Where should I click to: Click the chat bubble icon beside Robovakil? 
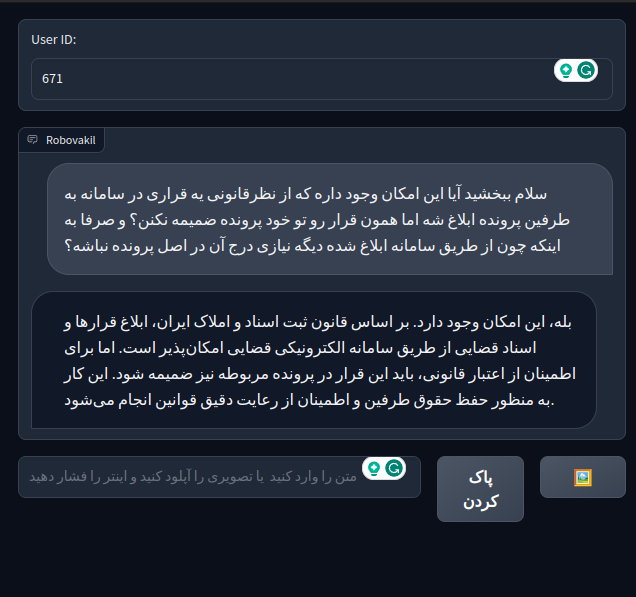click(x=33, y=140)
